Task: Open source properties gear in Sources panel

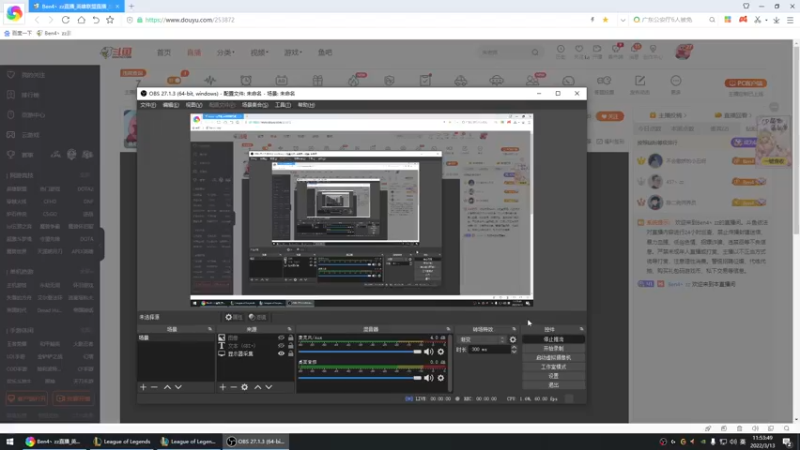Action: tap(244, 387)
